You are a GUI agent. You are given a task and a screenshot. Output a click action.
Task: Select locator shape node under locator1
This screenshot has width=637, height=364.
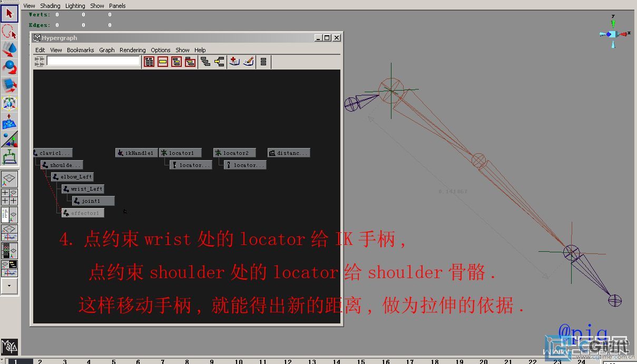(x=191, y=165)
